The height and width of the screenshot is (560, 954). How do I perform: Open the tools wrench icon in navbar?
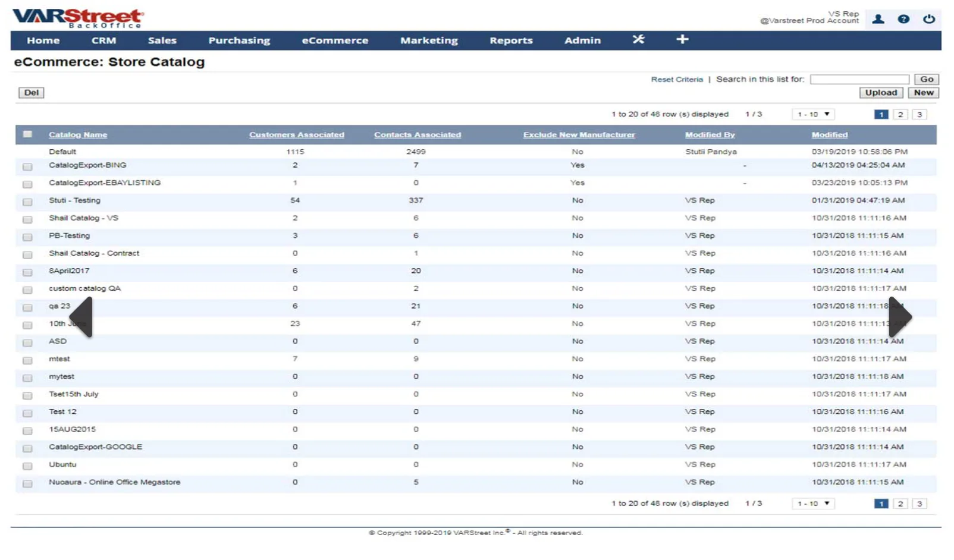click(x=638, y=39)
